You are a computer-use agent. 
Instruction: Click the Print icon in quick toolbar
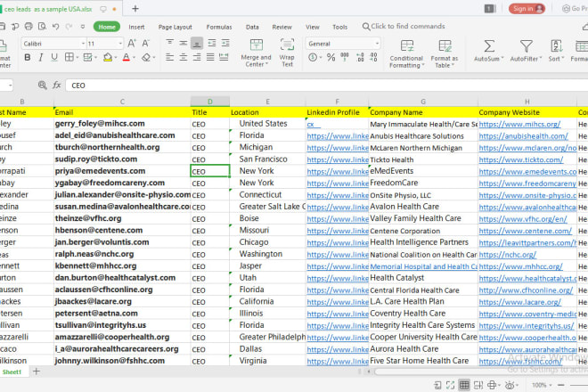point(29,26)
